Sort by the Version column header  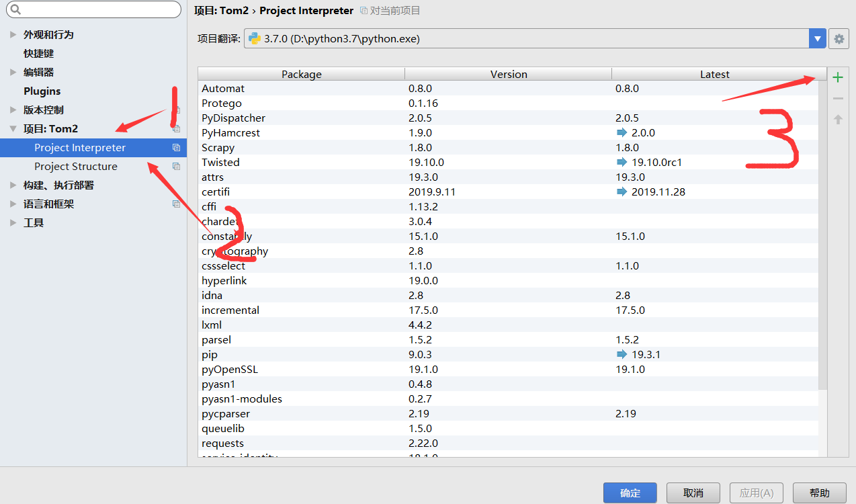point(509,74)
